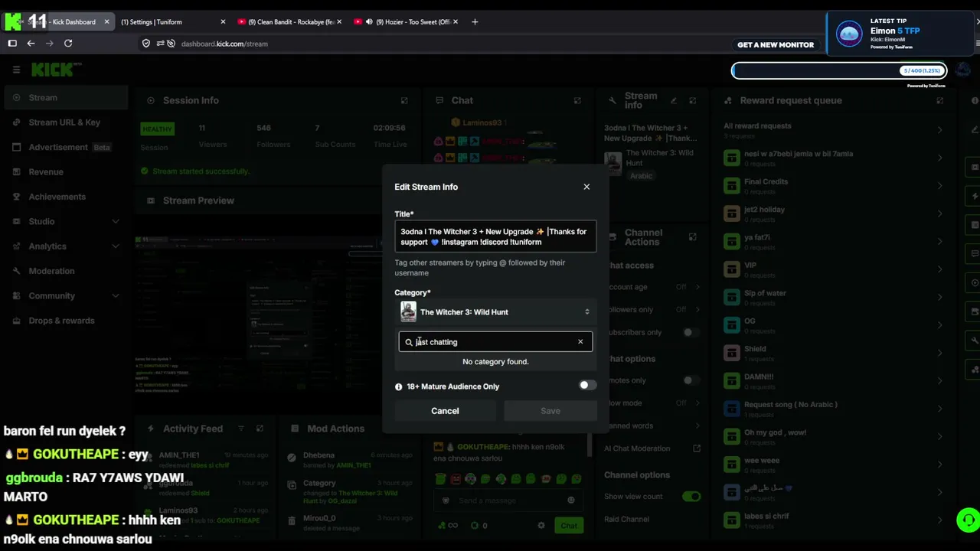Toggle Emotes only switch
The height and width of the screenshot is (551, 980).
(x=691, y=380)
